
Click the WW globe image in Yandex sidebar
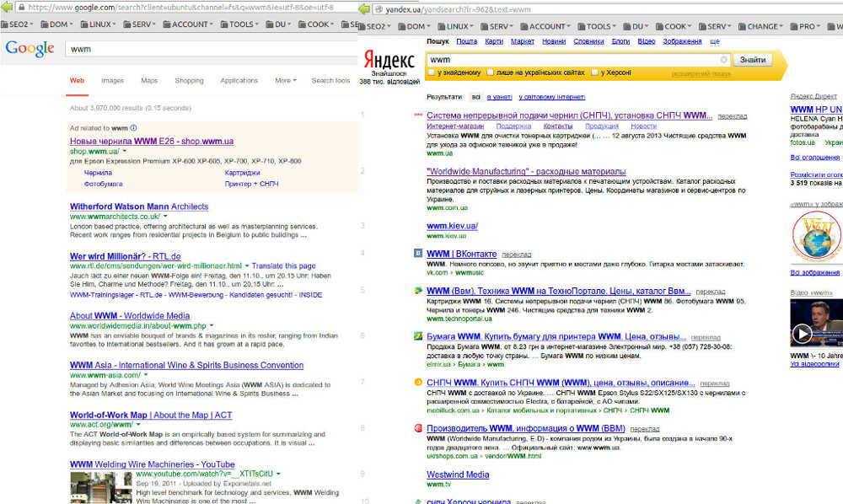click(x=817, y=237)
